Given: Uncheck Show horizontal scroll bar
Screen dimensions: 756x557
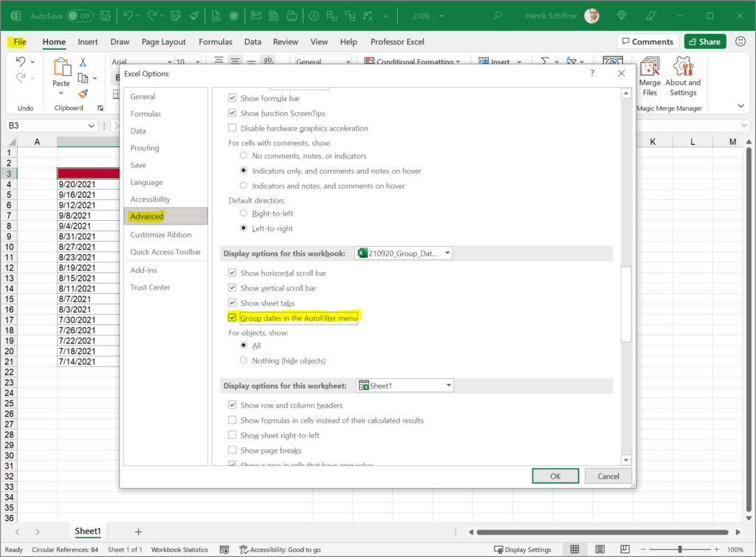Looking at the screenshot, I should pos(233,273).
